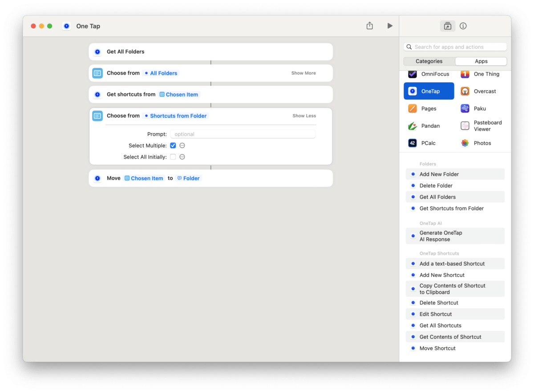Image resolution: width=534 pixels, height=392 pixels.
Task: Uncheck the Select Multiple checkbox
Action: pyautogui.click(x=173, y=145)
